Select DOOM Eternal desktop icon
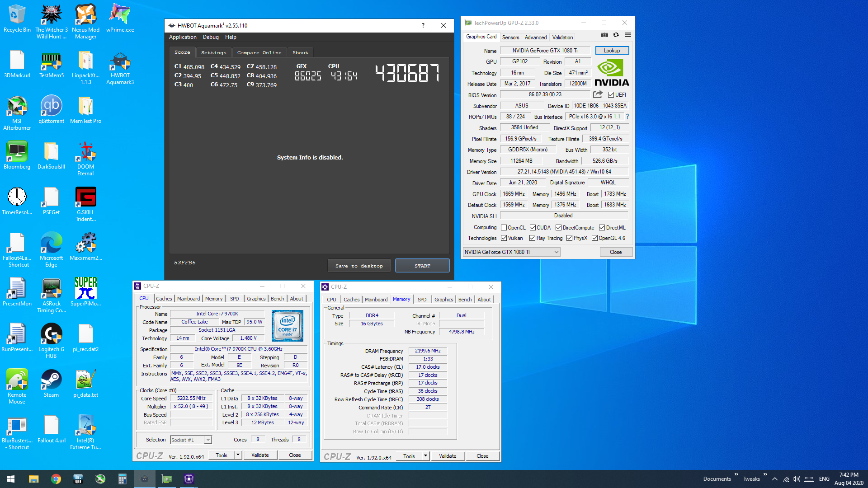The height and width of the screenshot is (488, 868). coord(86,158)
